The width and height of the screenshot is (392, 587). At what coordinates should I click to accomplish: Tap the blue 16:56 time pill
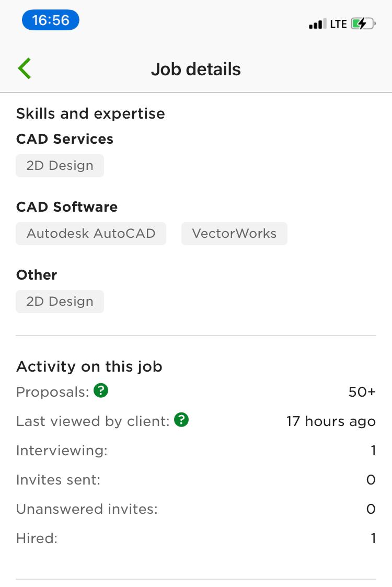coord(51,20)
